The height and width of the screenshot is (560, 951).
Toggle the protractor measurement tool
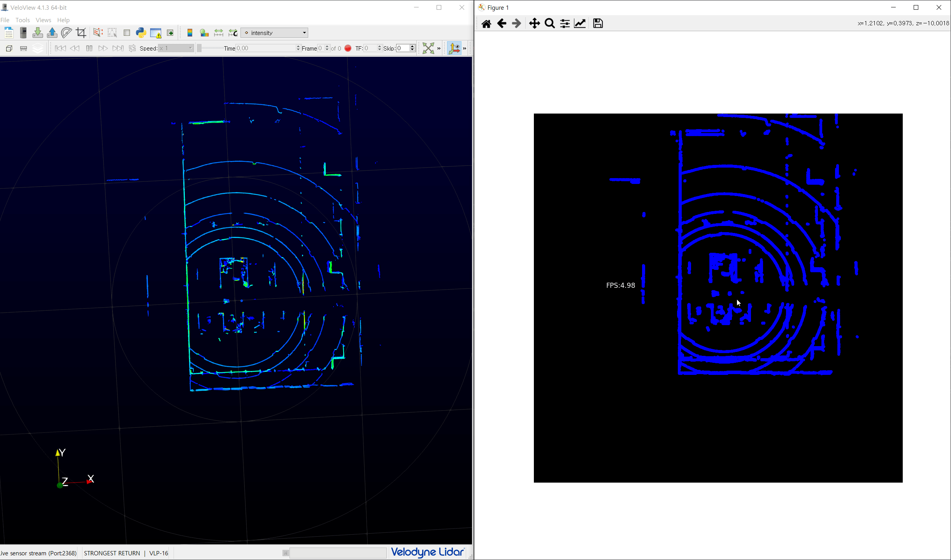[x=67, y=33]
